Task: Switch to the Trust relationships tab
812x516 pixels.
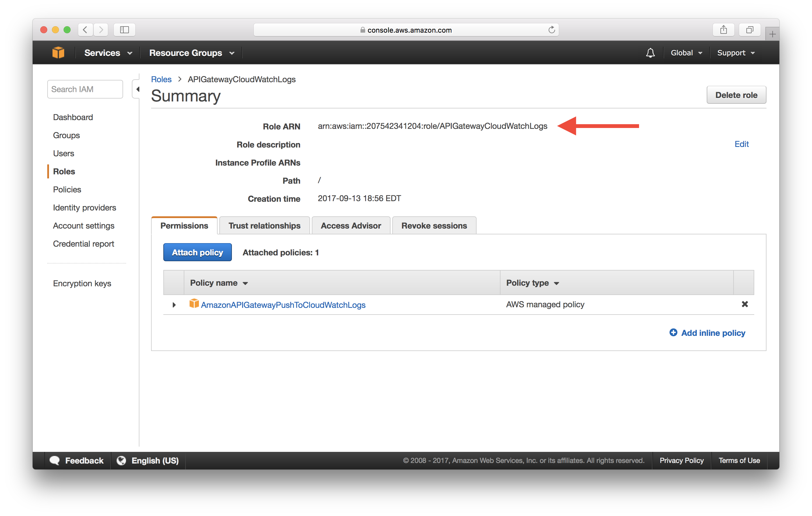Action: [x=265, y=225]
